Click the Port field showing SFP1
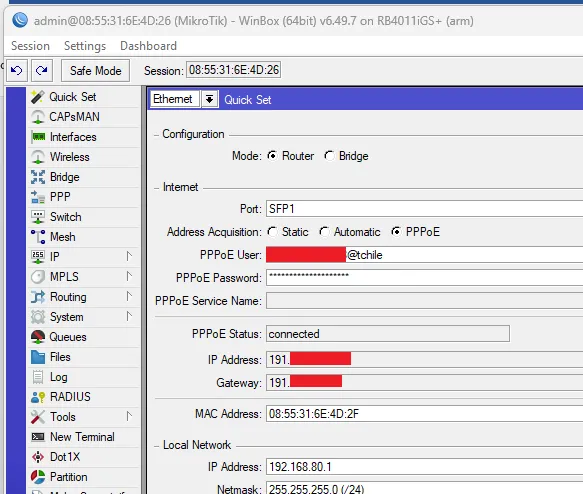 pyautogui.click(x=424, y=209)
